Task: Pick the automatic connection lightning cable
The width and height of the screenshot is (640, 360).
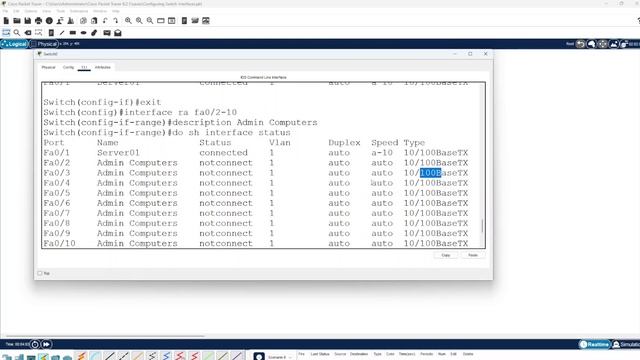Action: coord(81,356)
